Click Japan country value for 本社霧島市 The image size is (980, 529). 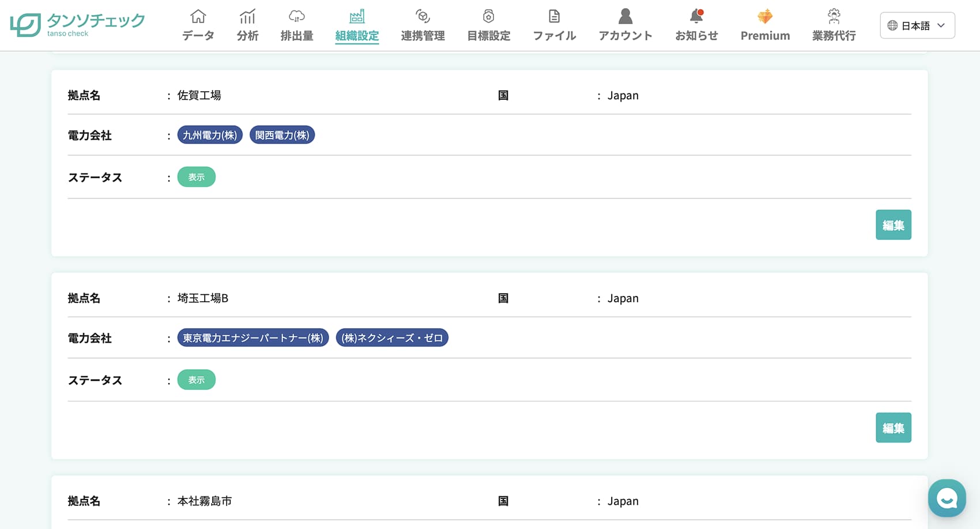[x=623, y=501]
